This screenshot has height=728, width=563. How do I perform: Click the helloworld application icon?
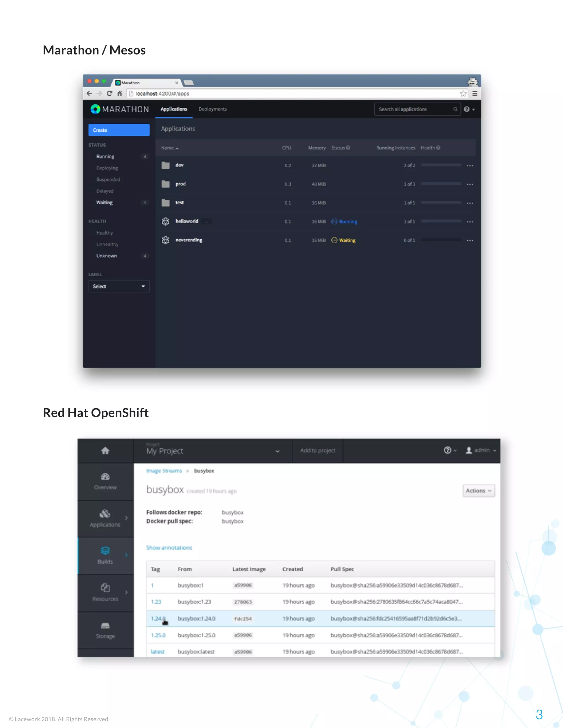pos(165,221)
